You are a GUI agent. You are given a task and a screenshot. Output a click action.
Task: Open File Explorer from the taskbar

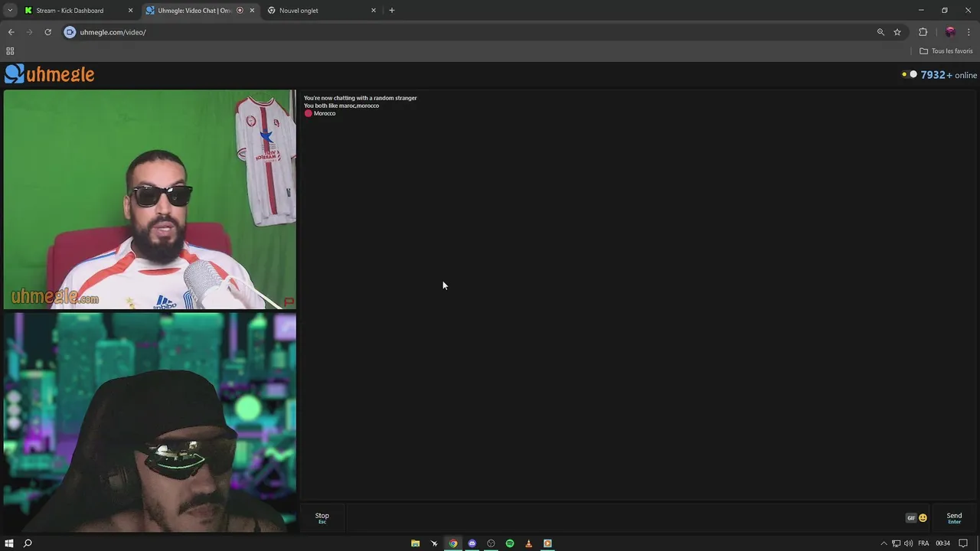[x=415, y=543]
